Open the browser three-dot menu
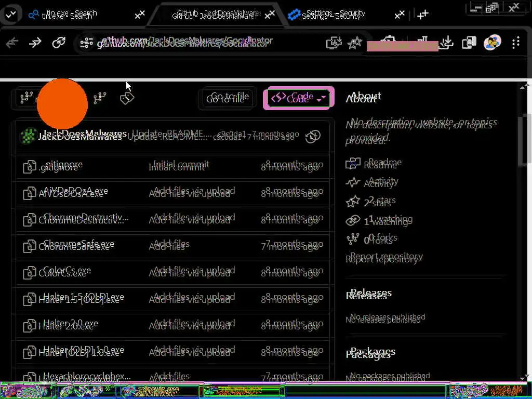The image size is (532, 399). [516, 43]
